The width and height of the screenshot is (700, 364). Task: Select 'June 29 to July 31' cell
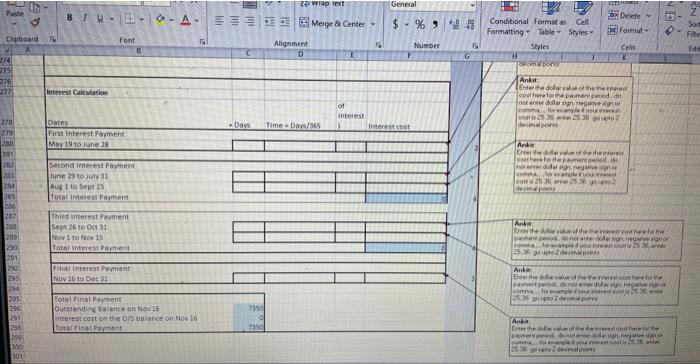(x=141, y=176)
